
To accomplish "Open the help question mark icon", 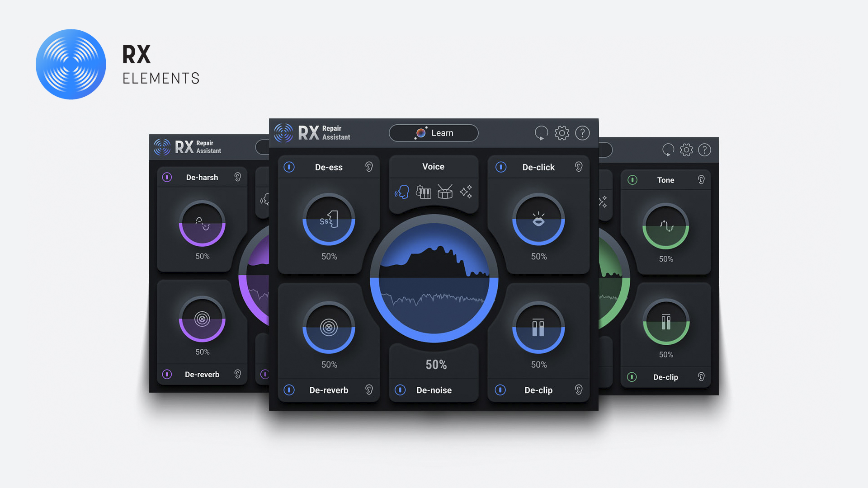I will pos(582,133).
